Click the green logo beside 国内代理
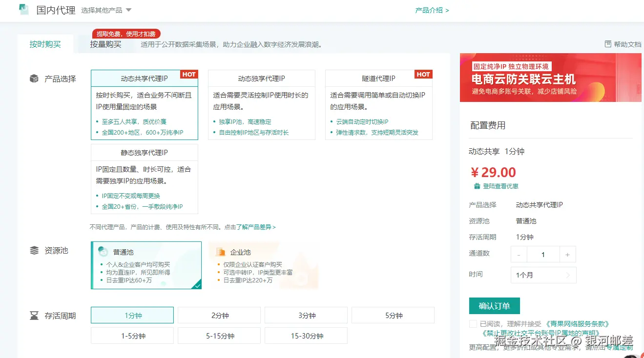The height and width of the screenshot is (358, 644). tap(24, 10)
